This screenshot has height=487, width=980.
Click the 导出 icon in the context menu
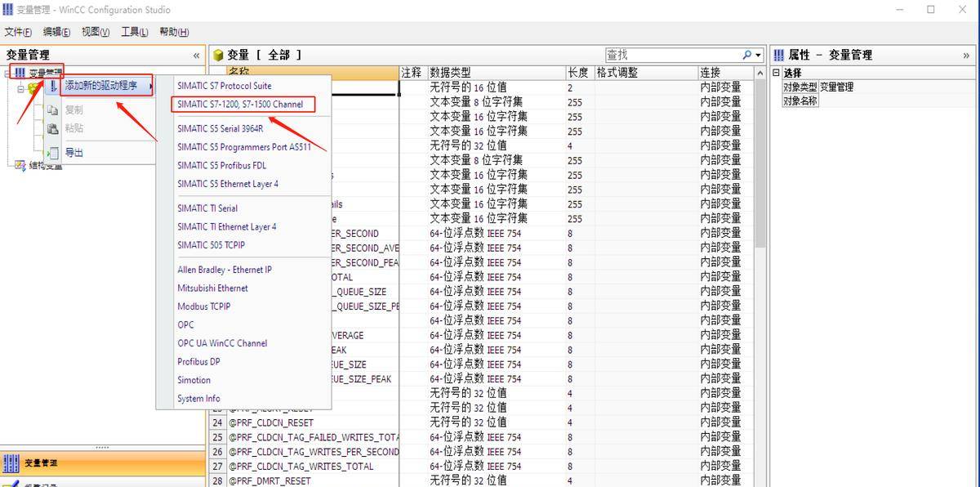pos(52,152)
